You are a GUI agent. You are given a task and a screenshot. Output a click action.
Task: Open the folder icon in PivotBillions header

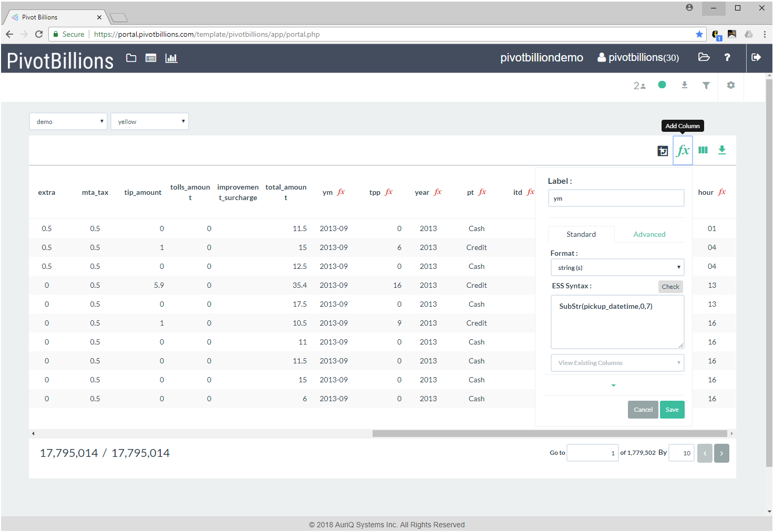click(x=131, y=58)
